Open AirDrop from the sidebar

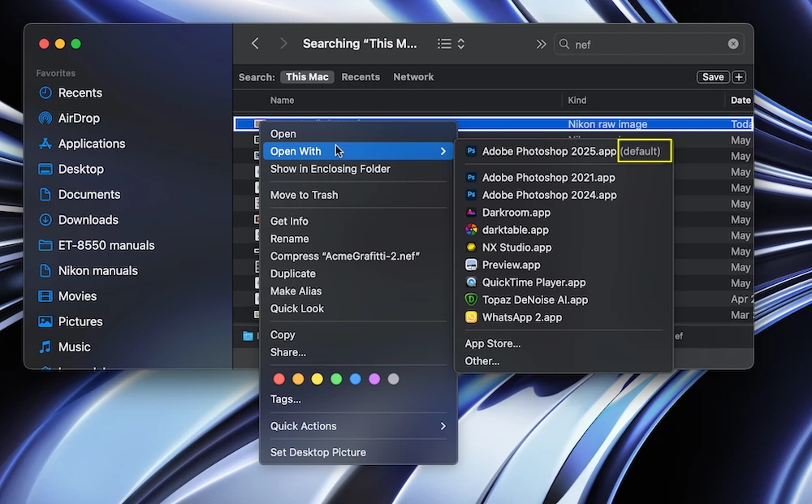click(x=69, y=118)
